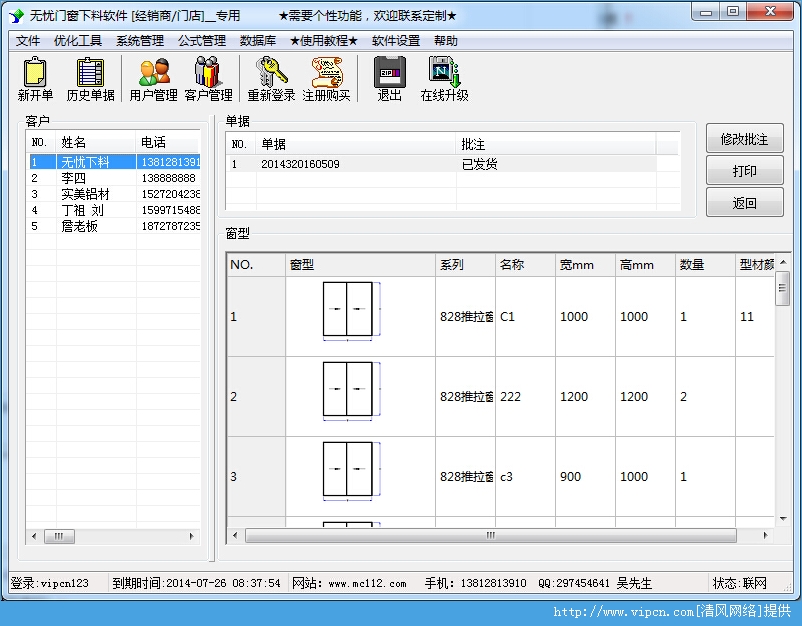Click the 系列 column header in window table
Screen dimensions: 802x626
pyautogui.click(x=465, y=264)
